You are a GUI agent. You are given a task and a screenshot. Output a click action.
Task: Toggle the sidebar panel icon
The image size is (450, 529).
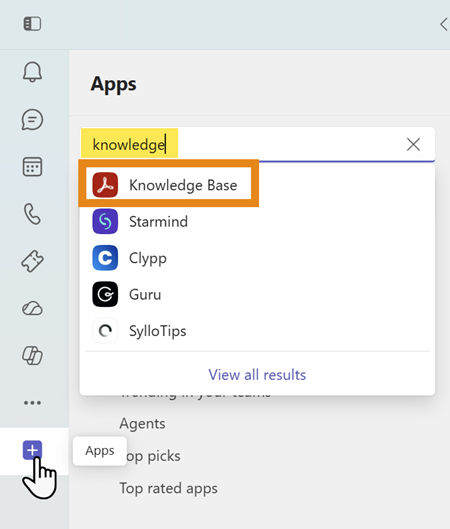(x=32, y=24)
